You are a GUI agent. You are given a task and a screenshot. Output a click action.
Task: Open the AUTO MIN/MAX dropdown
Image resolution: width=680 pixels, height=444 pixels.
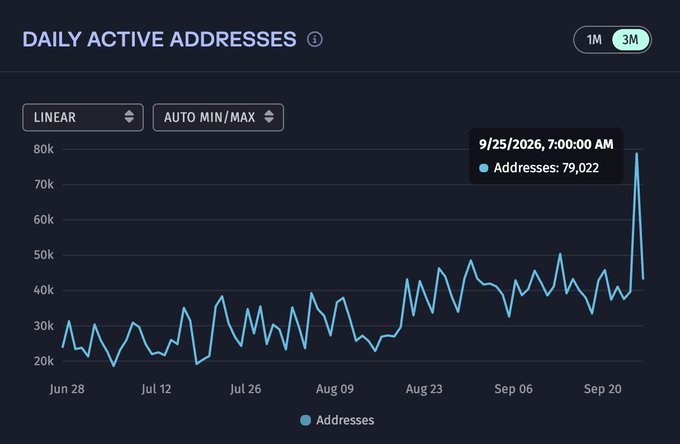218,117
